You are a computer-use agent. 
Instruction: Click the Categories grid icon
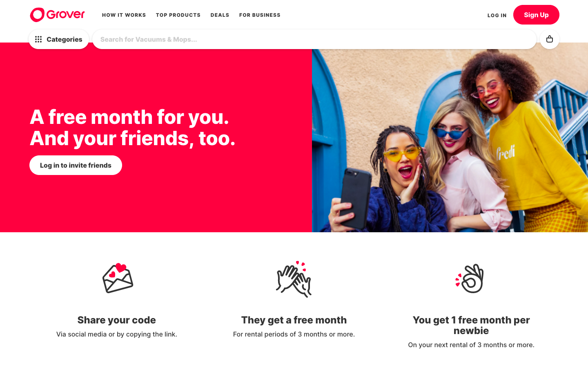pyautogui.click(x=38, y=39)
